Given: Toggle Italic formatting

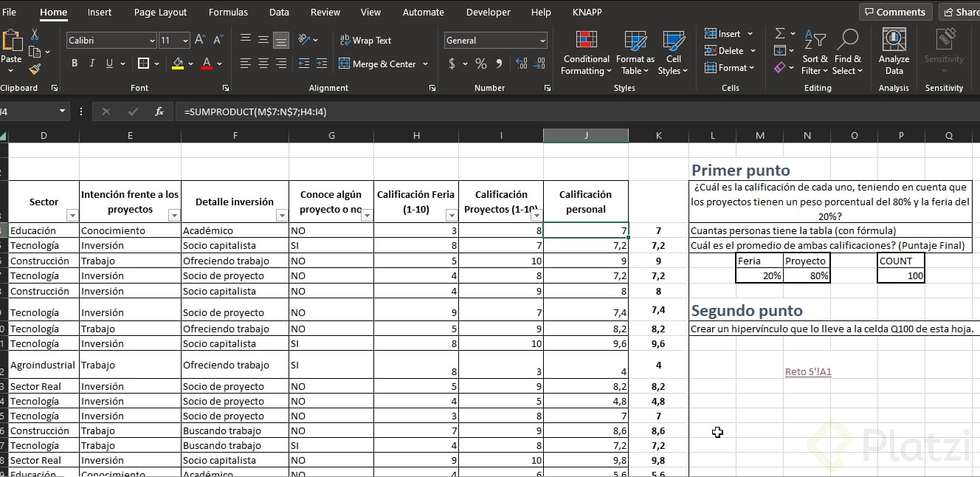Looking at the screenshot, I should coord(92,64).
